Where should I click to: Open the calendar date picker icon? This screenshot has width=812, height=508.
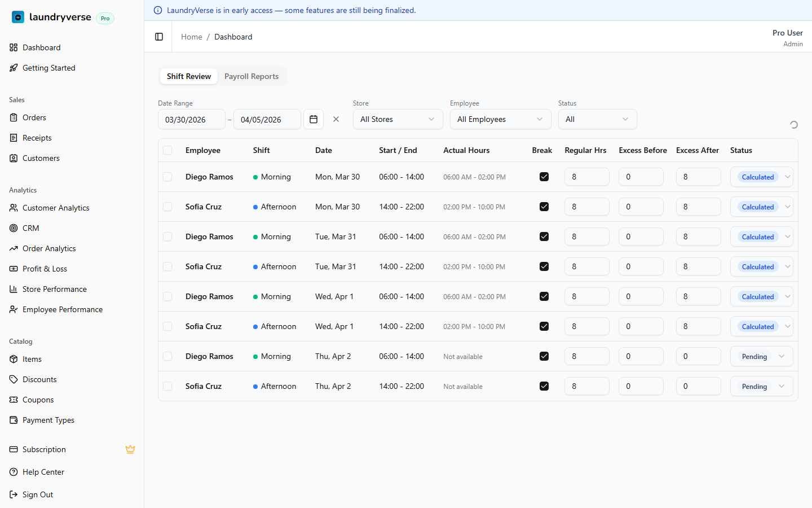pos(314,119)
